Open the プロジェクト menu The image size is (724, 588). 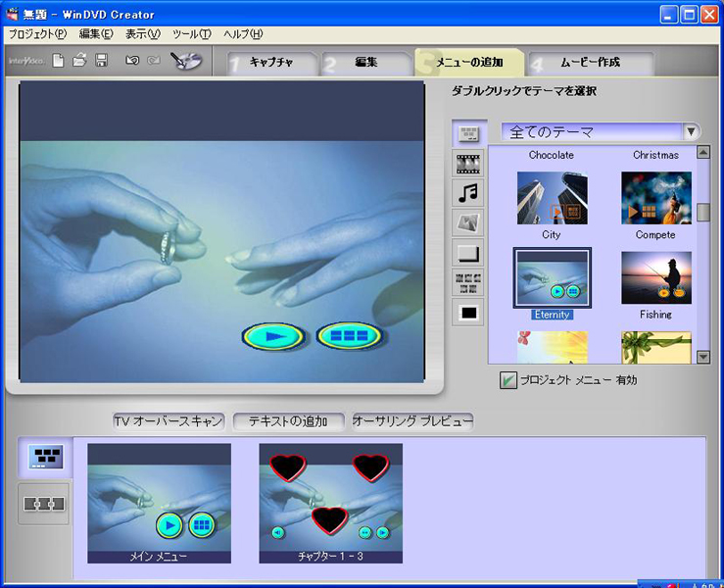tap(37, 34)
